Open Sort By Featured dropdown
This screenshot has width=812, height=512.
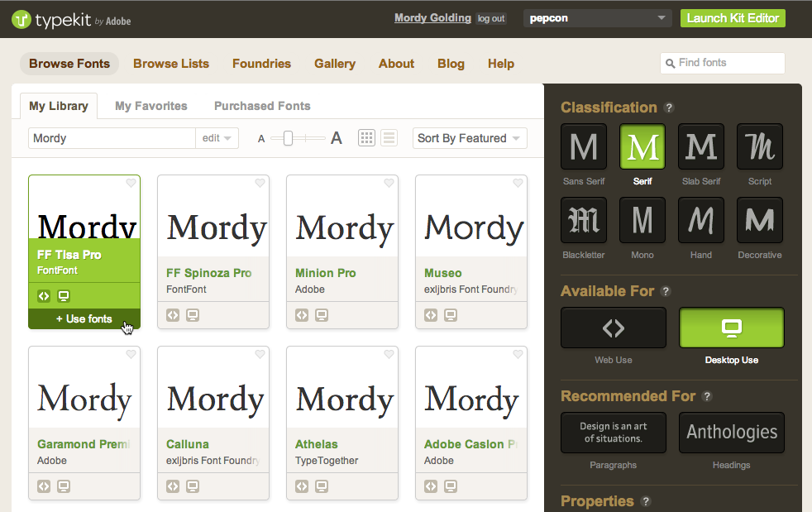470,138
